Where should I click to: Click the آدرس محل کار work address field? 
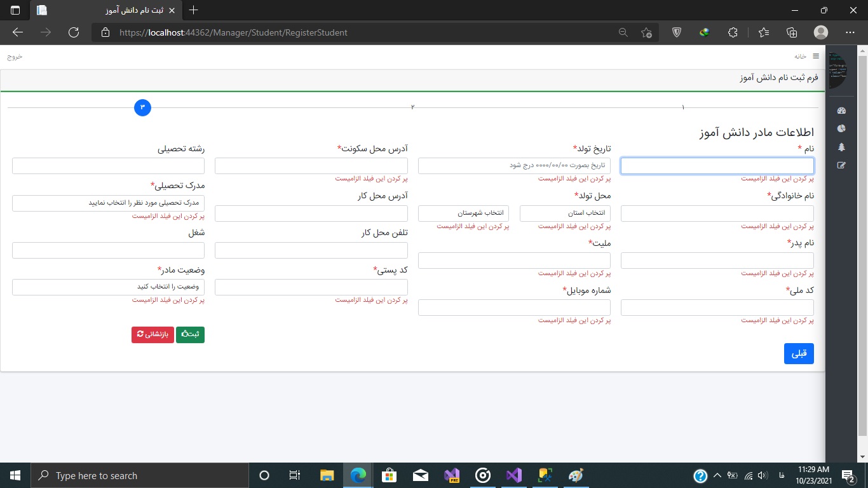[x=311, y=213]
